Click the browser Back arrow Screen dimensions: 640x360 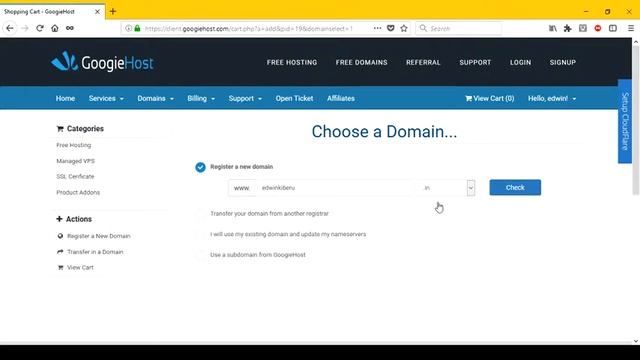tap(10, 28)
